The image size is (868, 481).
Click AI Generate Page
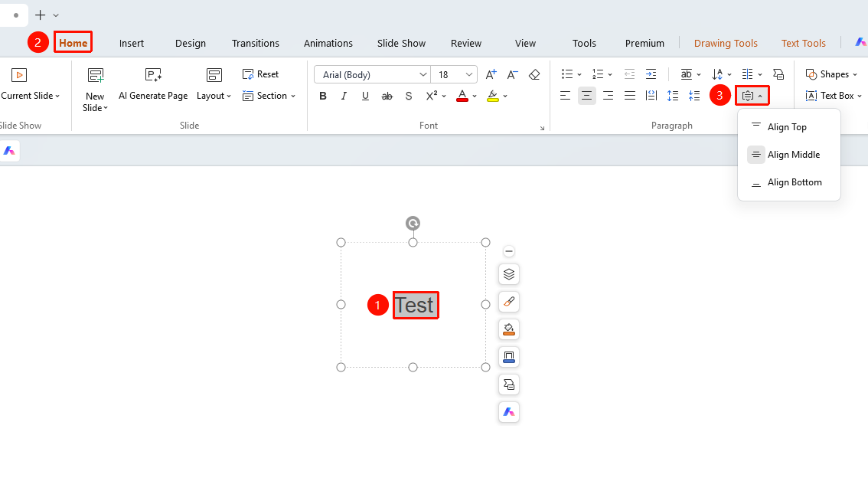tap(153, 85)
